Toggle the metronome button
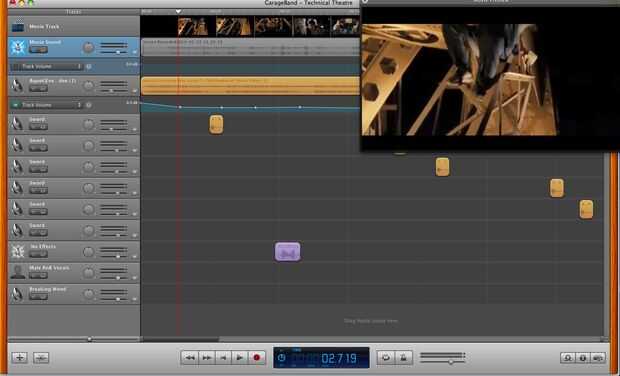 click(403, 358)
